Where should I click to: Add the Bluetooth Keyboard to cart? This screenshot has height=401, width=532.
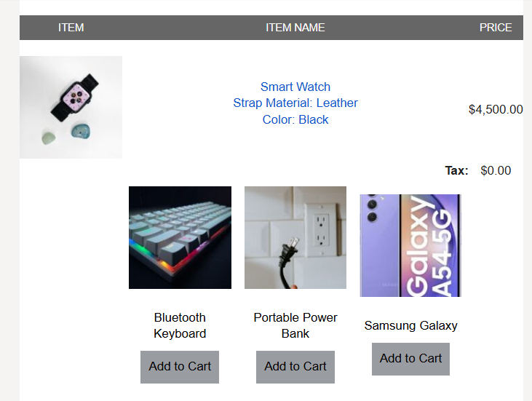(180, 367)
